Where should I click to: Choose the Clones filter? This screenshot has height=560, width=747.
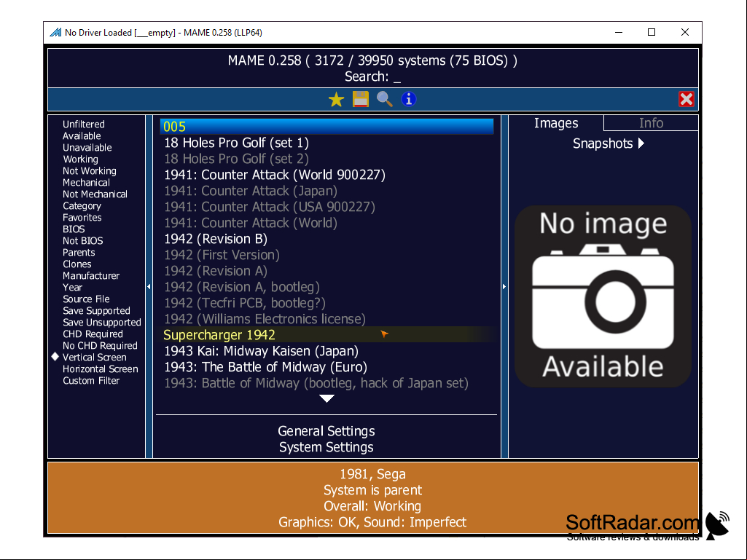pos(77,264)
